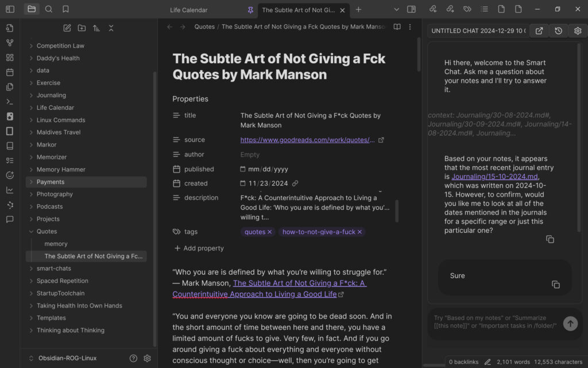Image resolution: width=588 pixels, height=368 pixels.
Task: Open the Journaling/15-10-2024.md link
Action: 494,177
